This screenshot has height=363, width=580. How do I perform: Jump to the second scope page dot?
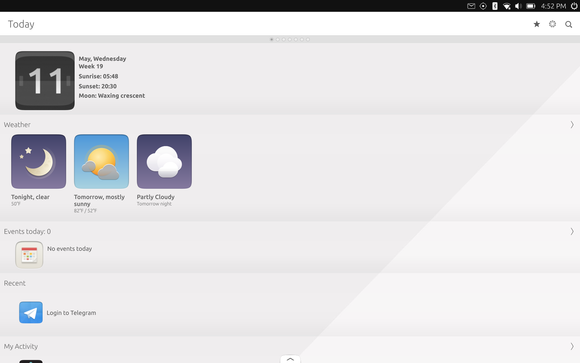[x=278, y=39]
